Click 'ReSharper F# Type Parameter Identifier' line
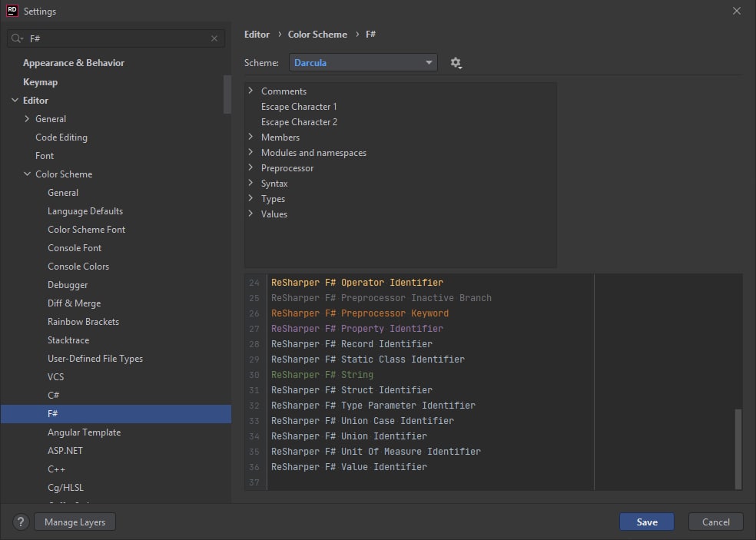756x540 pixels. [x=373, y=406]
